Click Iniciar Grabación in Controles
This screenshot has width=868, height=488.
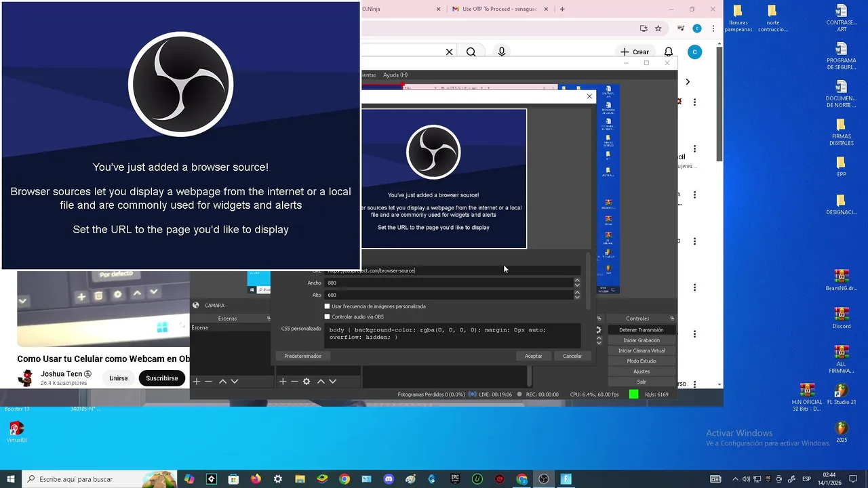[x=642, y=340]
